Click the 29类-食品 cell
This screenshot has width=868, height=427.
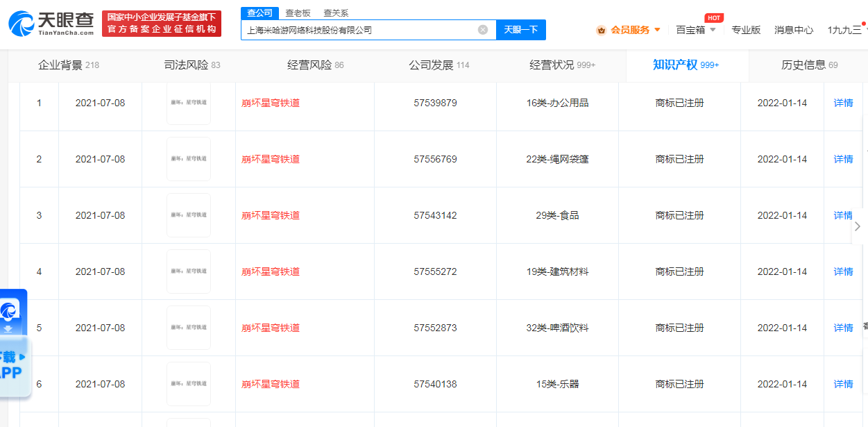tap(557, 215)
